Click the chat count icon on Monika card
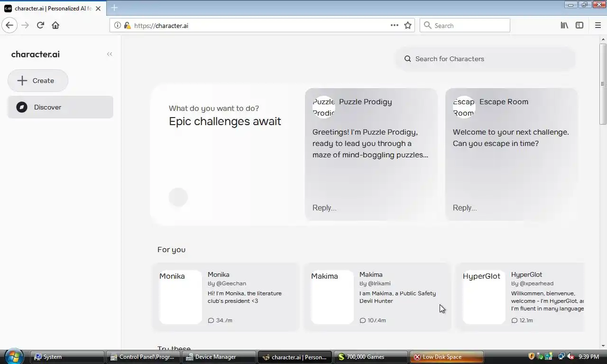 point(211,320)
